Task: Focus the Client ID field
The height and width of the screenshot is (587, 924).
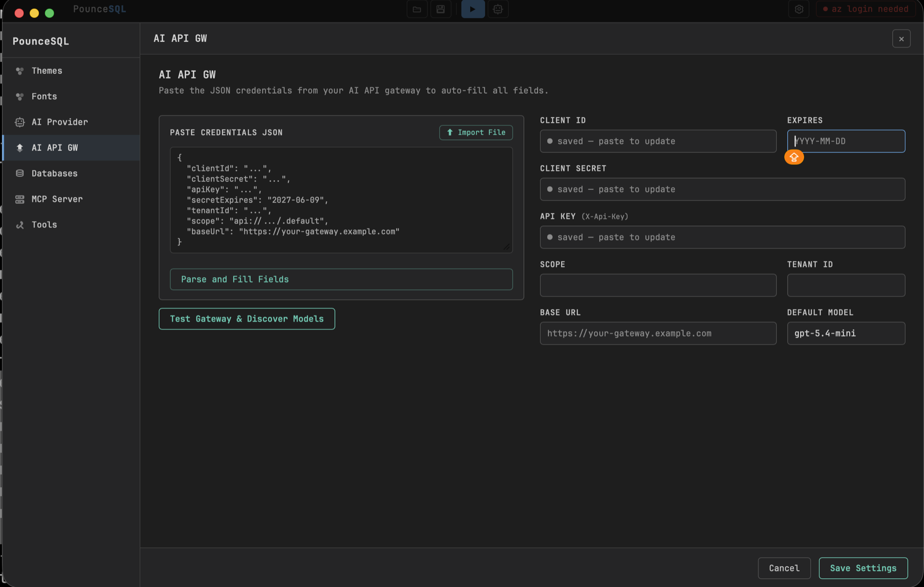Action: click(x=658, y=141)
